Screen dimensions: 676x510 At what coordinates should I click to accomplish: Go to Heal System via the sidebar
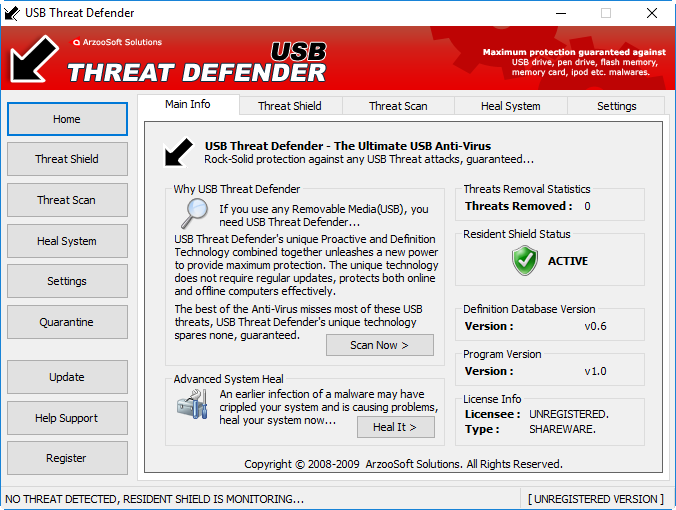(x=67, y=241)
